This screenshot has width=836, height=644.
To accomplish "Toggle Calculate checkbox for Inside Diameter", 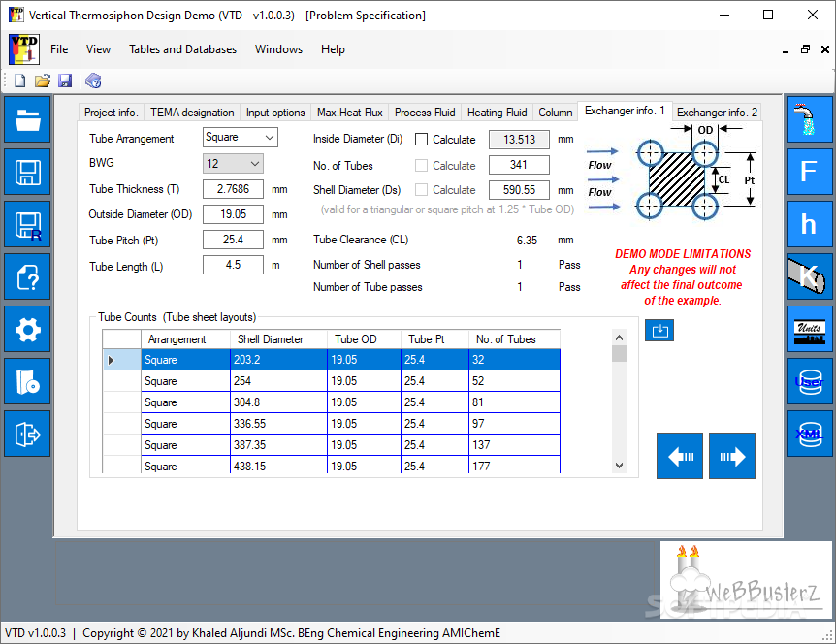I will pyautogui.click(x=421, y=139).
